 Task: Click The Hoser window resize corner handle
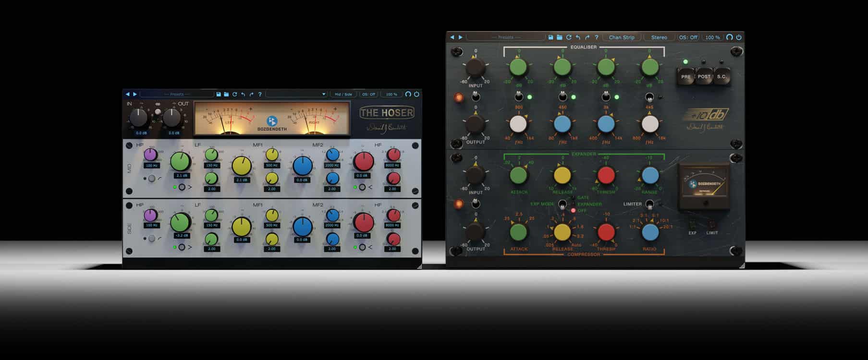(x=419, y=266)
